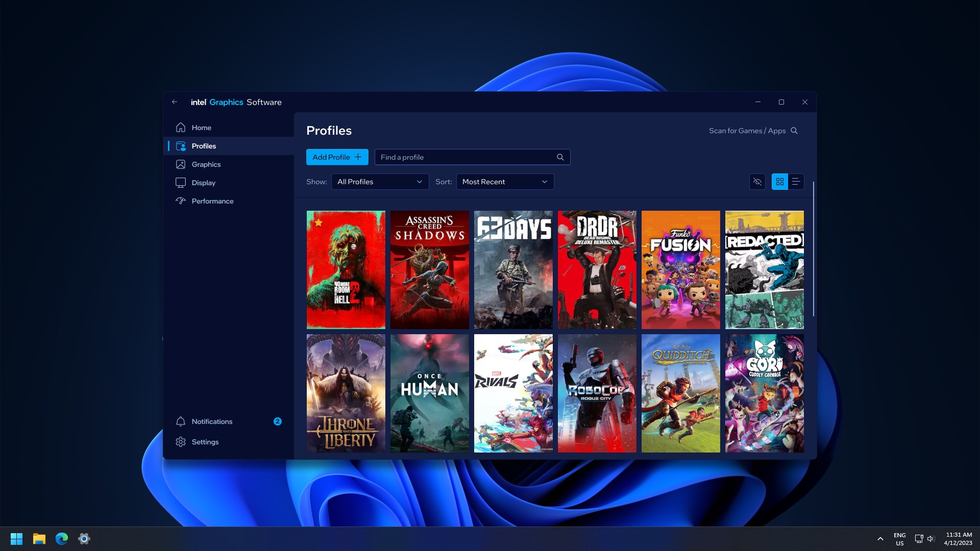Viewport: 980px width, 551px height.
Task: Open the Show: All Profiles dropdown
Action: 380,181
